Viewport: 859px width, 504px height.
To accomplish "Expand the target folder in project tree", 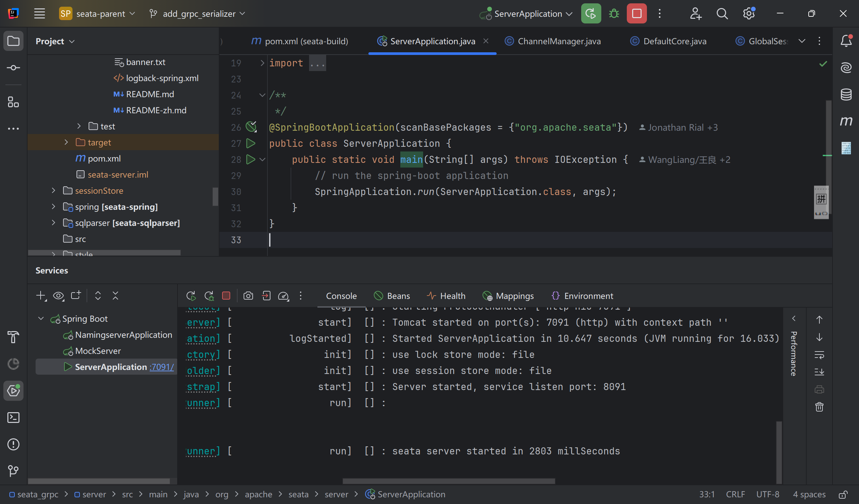I will point(66,142).
